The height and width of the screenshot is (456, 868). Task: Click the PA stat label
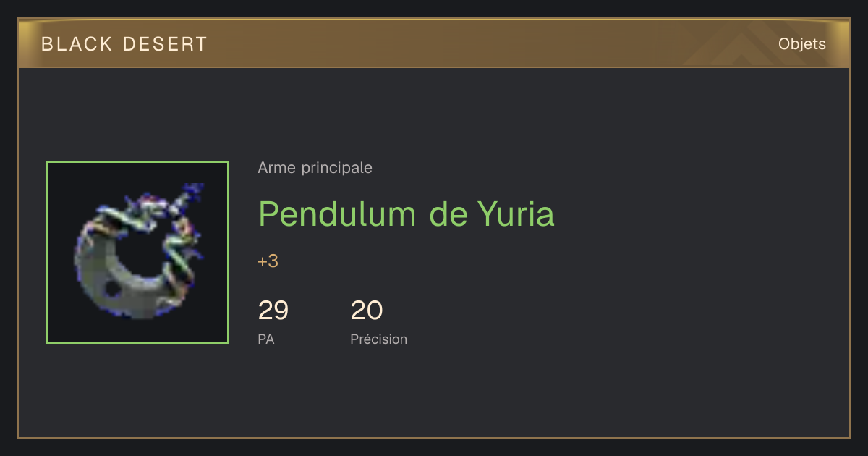[266, 339]
